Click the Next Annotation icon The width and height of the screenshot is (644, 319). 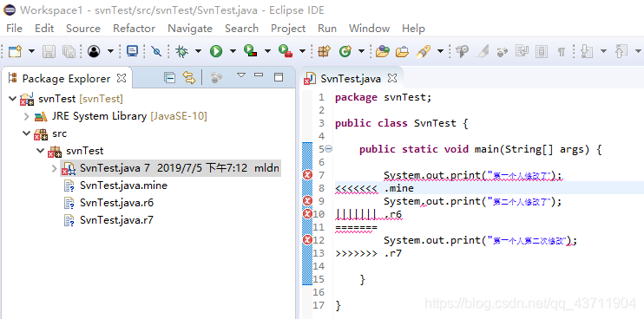pyautogui.click(x=587, y=51)
